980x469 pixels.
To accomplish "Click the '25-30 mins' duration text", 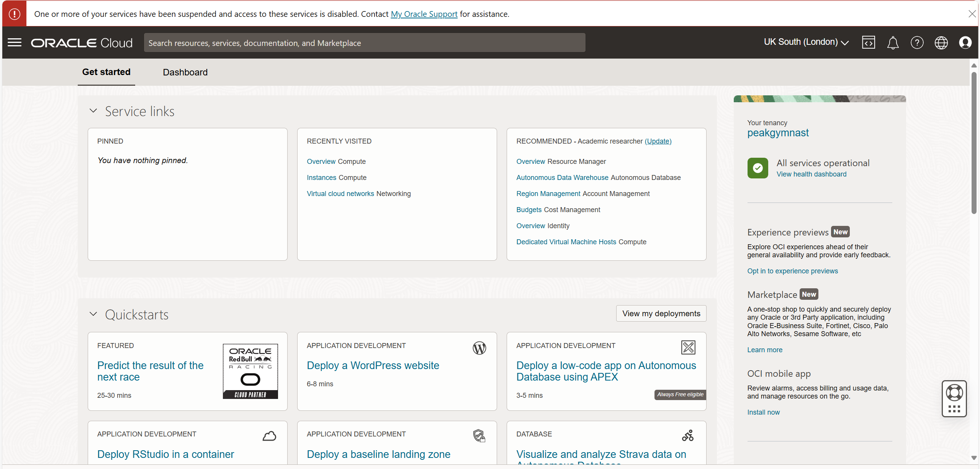I will [114, 395].
